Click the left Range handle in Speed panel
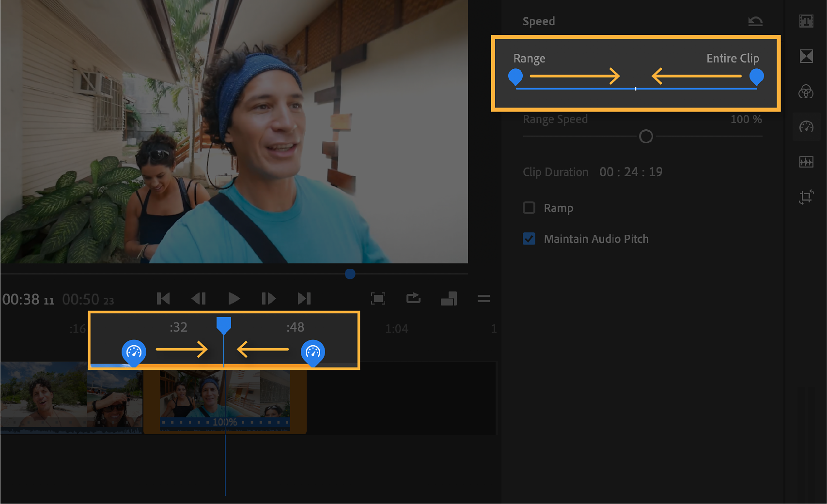Screen dimensions: 827x504 pos(515,76)
